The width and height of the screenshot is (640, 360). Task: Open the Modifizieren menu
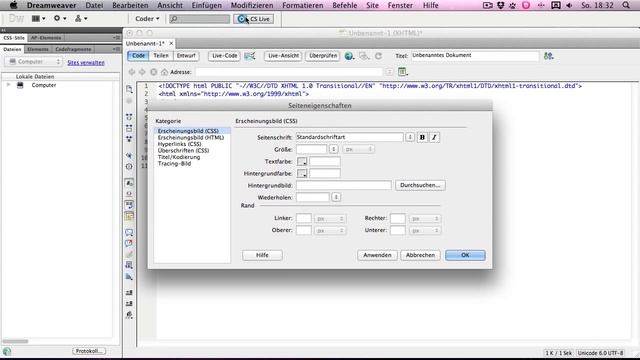(x=252, y=5)
